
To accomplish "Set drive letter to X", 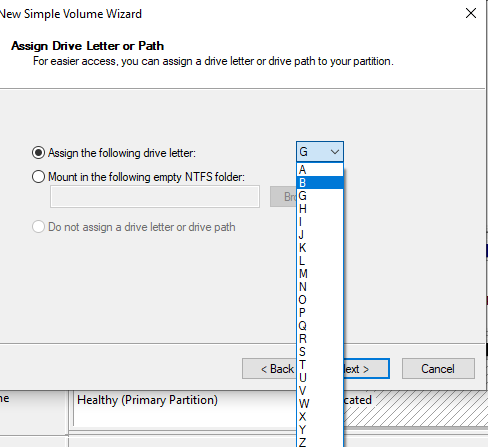I will coord(320,417).
